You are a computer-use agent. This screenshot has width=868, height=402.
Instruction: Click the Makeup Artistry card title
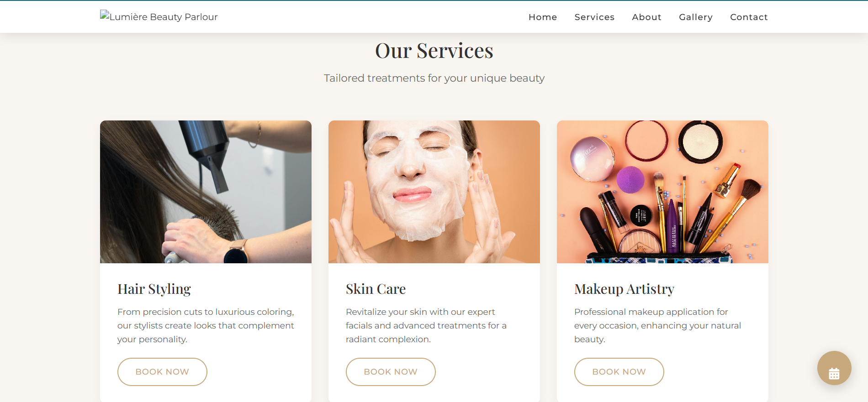tap(624, 289)
